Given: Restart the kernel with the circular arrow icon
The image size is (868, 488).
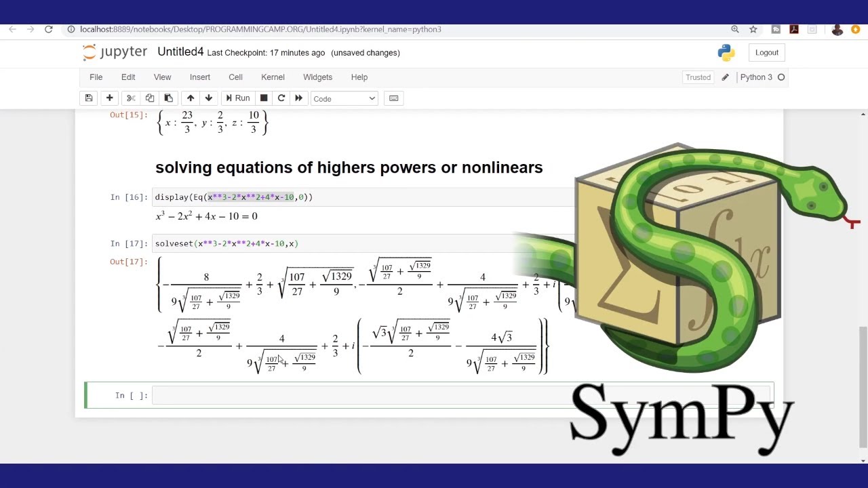Looking at the screenshot, I should (281, 98).
